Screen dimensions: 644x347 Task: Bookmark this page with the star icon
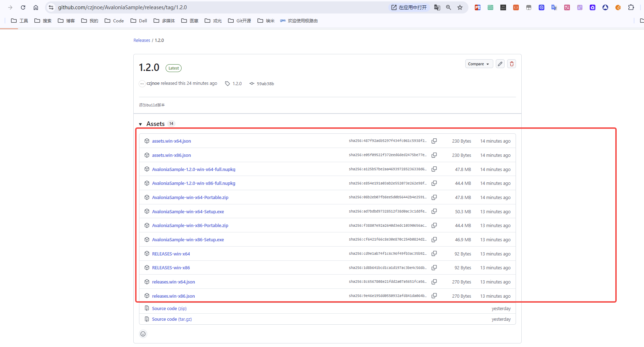pyautogui.click(x=460, y=7)
